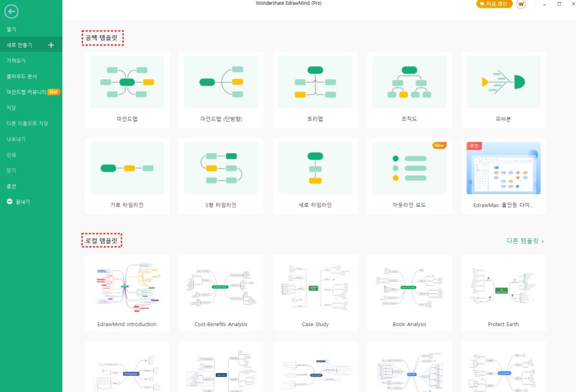Click the back arrow icon in sidebar
Image resolution: width=576 pixels, height=392 pixels.
[11, 11]
